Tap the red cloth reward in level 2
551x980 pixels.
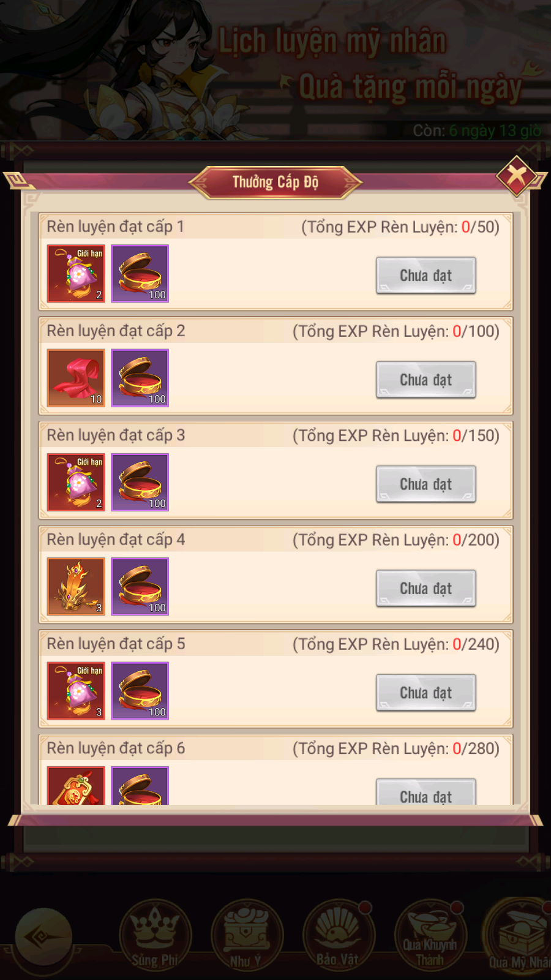click(x=77, y=378)
